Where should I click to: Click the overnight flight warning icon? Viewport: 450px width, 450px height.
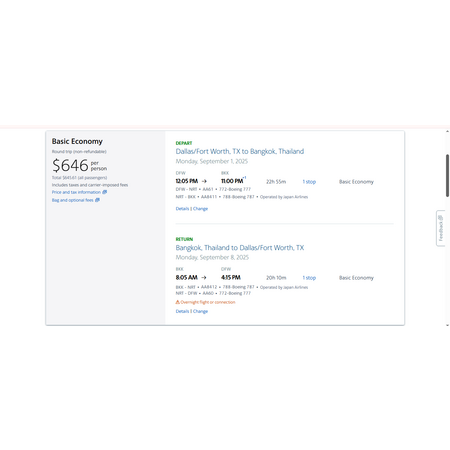coord(178,302)
